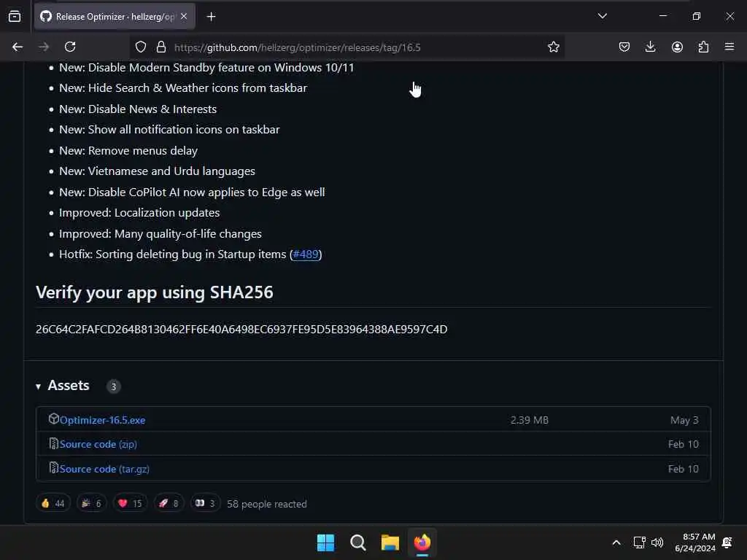
Task: Click the forward navigation arrow
Action: [x=44, y=47]
